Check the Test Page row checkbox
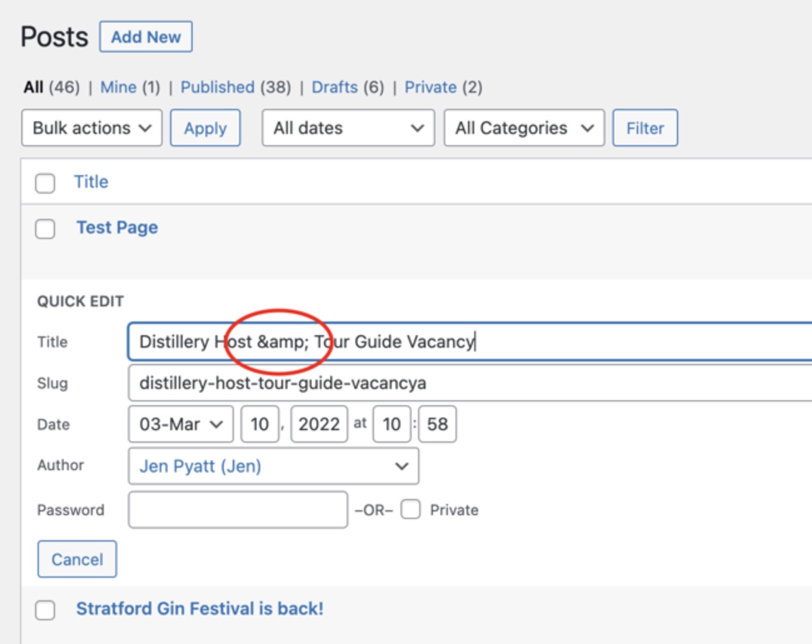Screen dimensions: 812x644 (45, 229)
